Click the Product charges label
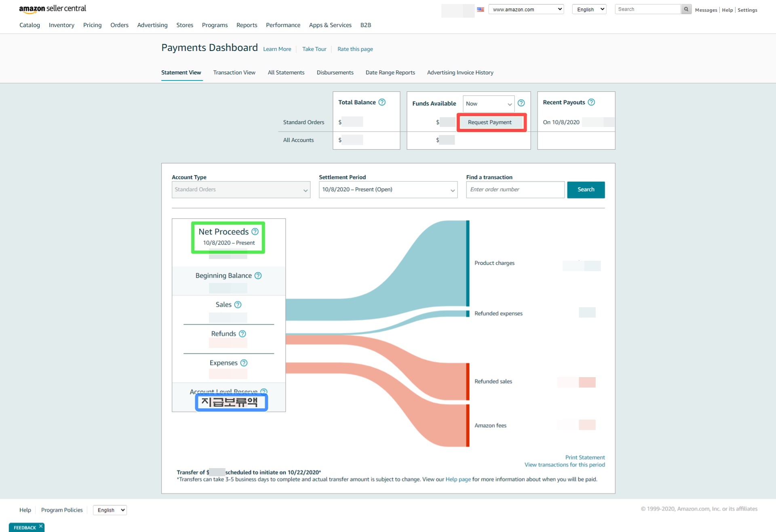 click(494, 263)
